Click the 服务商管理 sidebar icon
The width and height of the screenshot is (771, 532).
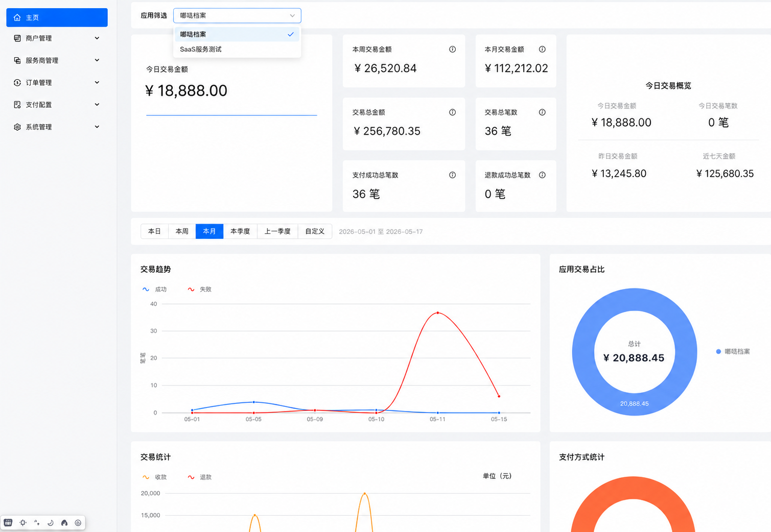(x=17, y=60)
